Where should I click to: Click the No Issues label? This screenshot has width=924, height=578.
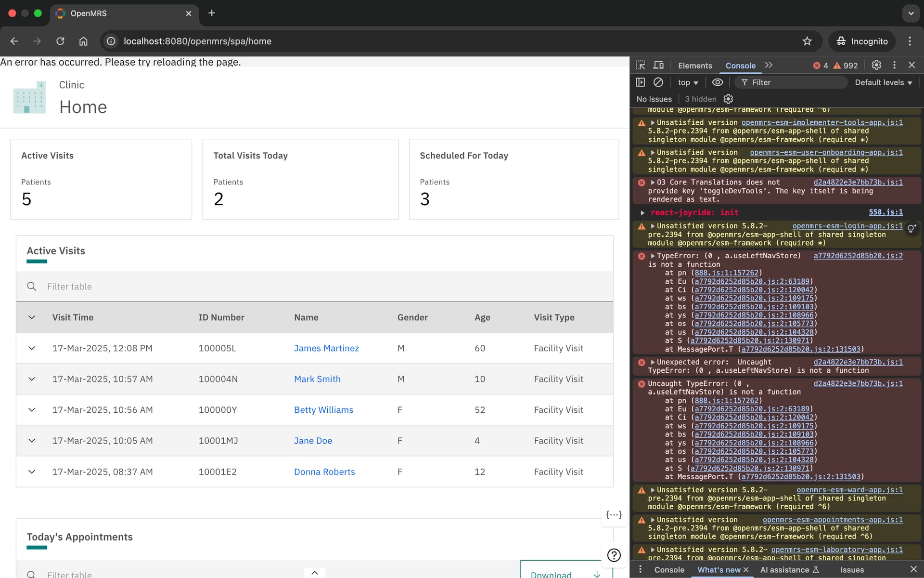point(654,99)
